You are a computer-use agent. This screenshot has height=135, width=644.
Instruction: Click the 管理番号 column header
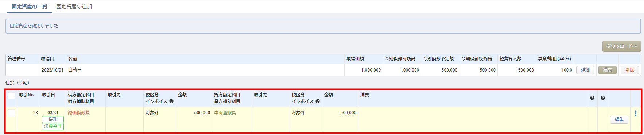16,59
